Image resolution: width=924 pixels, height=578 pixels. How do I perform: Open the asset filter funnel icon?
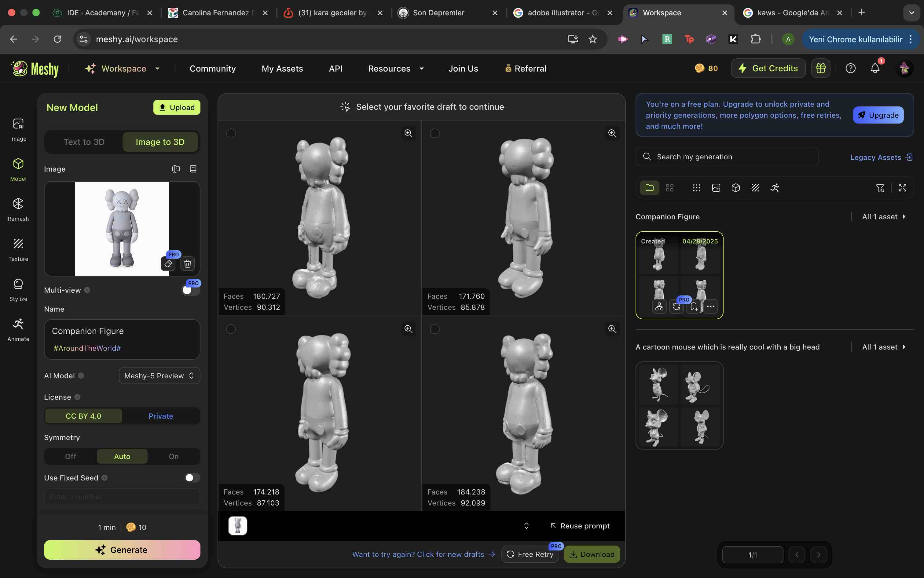point(880,188)
